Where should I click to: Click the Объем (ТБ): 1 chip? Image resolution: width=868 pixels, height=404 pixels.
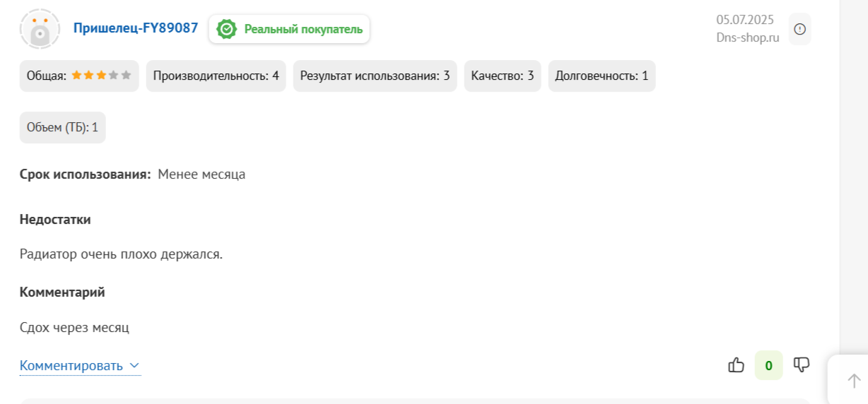point(62,128)
